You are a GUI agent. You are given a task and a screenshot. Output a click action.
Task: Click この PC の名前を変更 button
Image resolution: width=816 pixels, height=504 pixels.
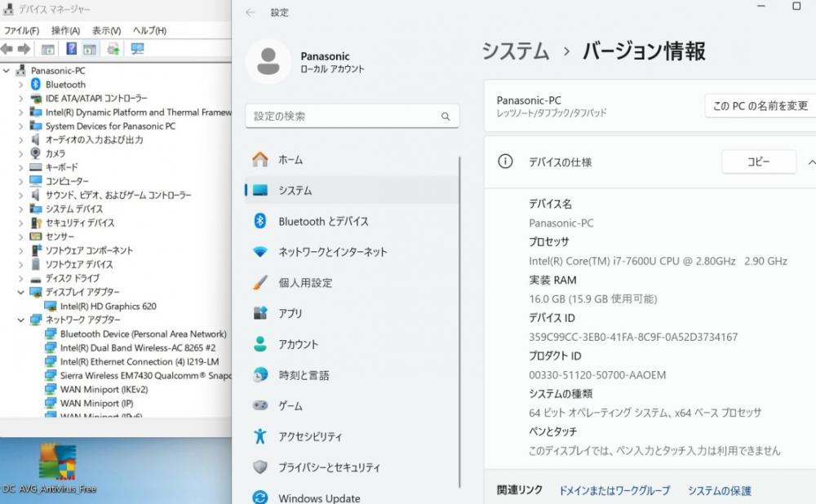pyautogui.click(x=761, y=106)
